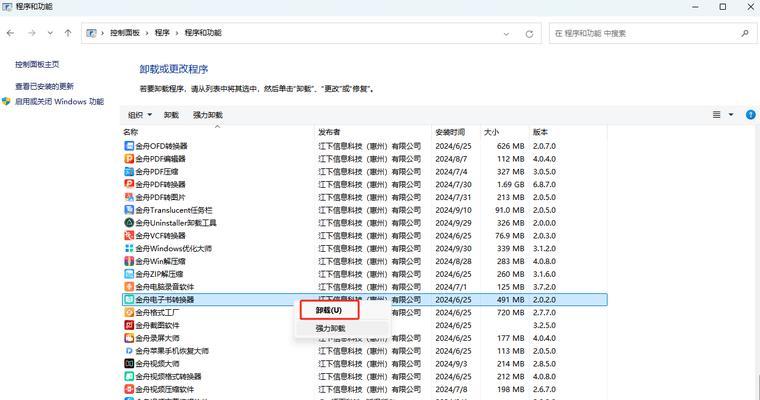The height and width of the screenshot is (400, 760).
Task: Select size 1.69 GB cell
Action: (510, 184)
